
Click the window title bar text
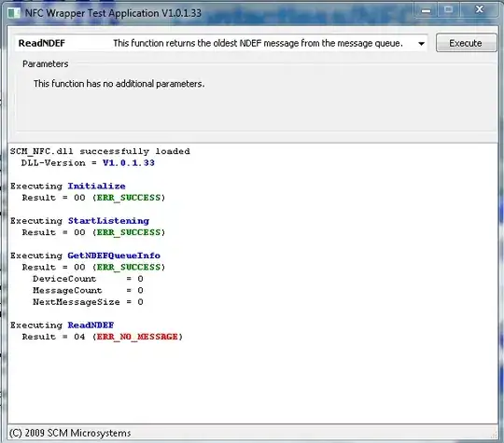pyautogui.click(x=113, y=13)
